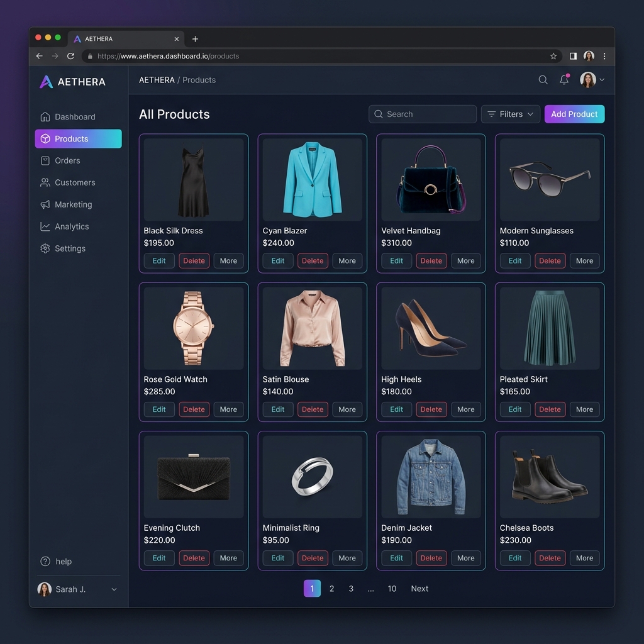
Task: Navigate to Marketing using the megaphone icon
Action: click(44, 204)
